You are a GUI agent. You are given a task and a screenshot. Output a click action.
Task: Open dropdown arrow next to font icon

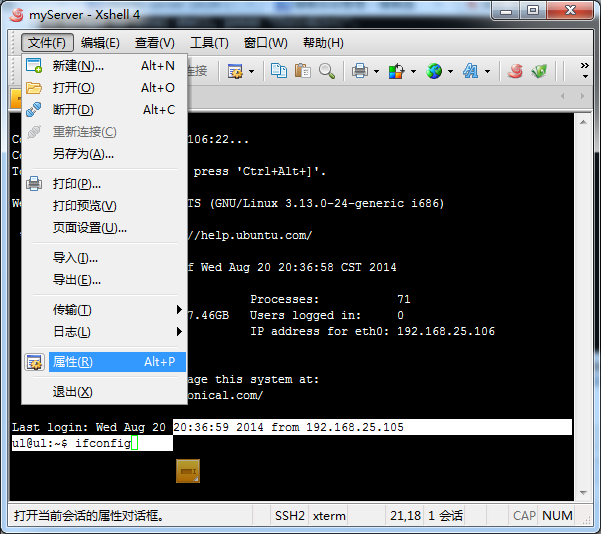[x=487, y=71]
